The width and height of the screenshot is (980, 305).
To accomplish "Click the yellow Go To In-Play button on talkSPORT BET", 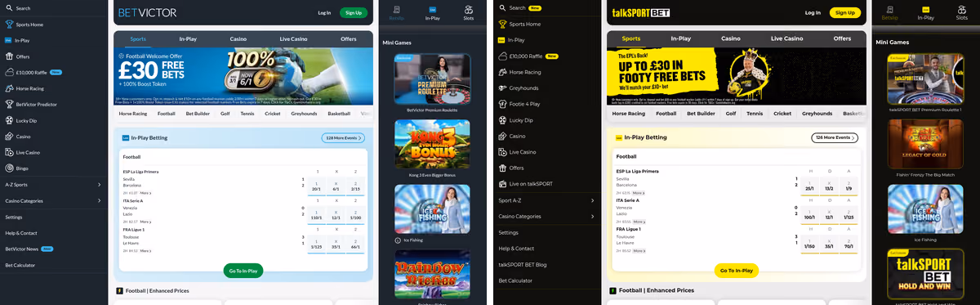I will point(737,271).
